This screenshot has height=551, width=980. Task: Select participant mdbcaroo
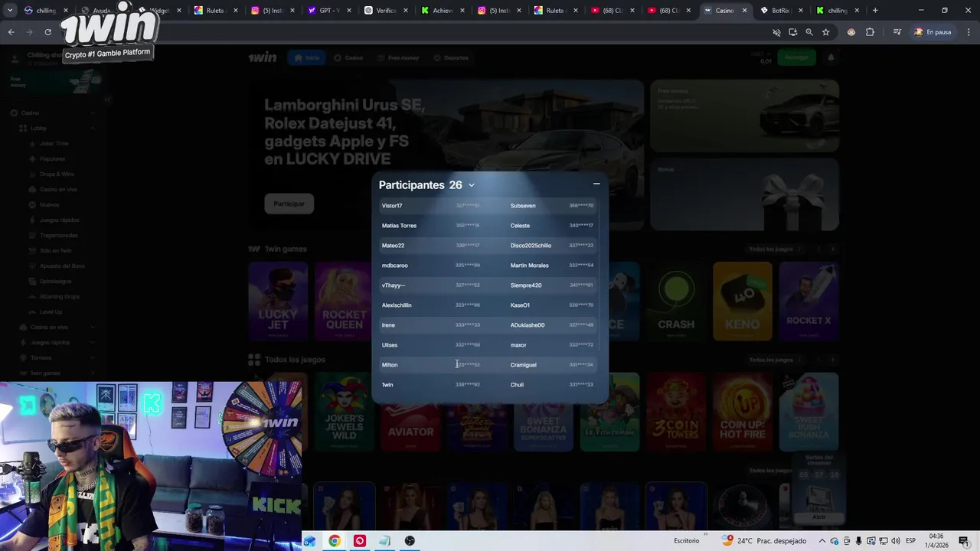pyautogui.click(x=394, y=266)
